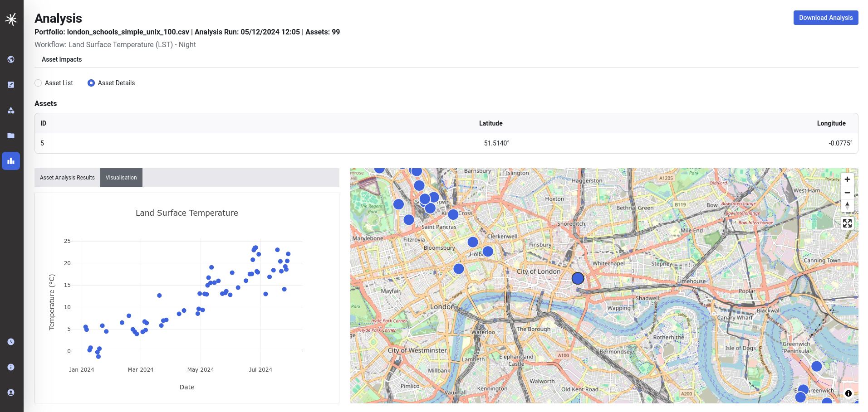Click the Assets section heading
The height and width of the screenshot is (412, 868).
(46, 104)
